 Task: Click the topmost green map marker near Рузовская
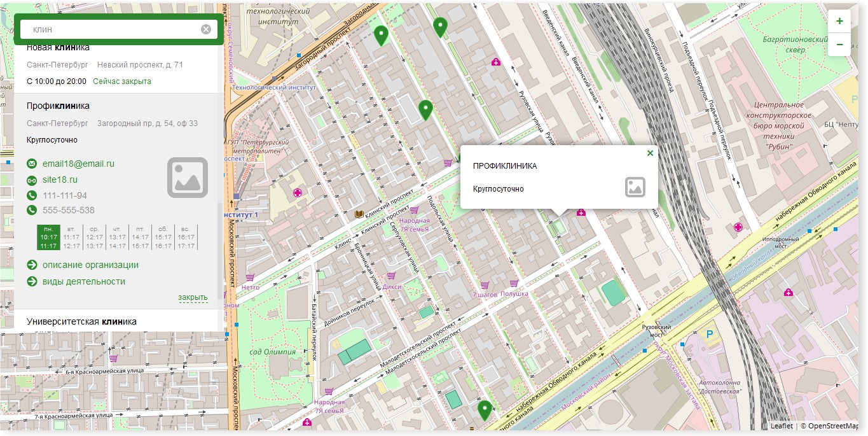point(440,27)
